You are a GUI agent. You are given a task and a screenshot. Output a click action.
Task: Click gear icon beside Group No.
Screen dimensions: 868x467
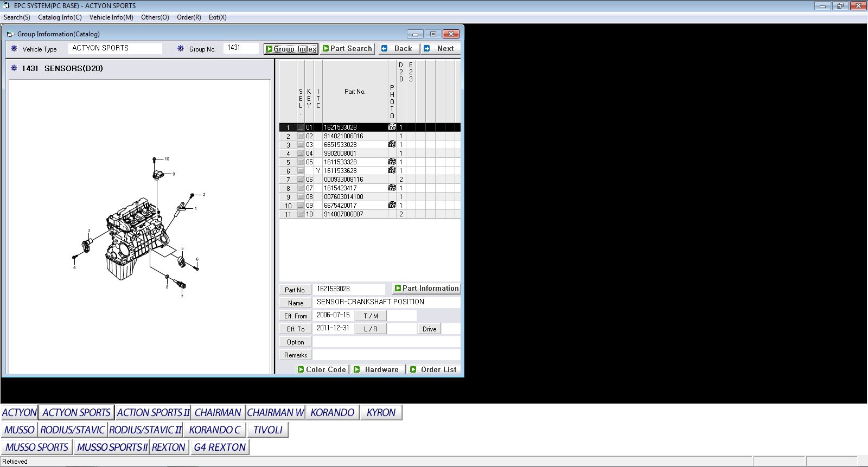pyautogui.click(x=181, y=48)
